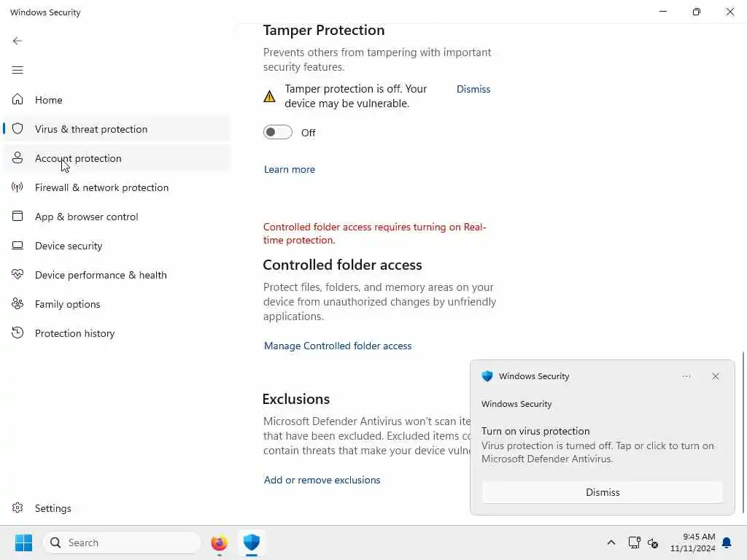Click the Device security laptop icon

18,245
